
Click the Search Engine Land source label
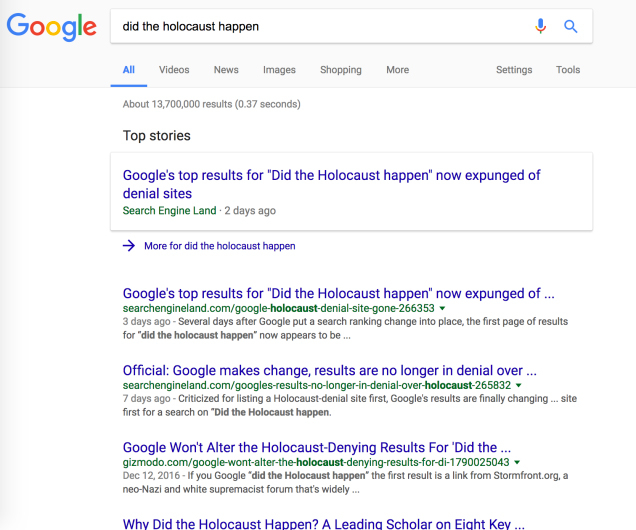click(x=170, y=210)
